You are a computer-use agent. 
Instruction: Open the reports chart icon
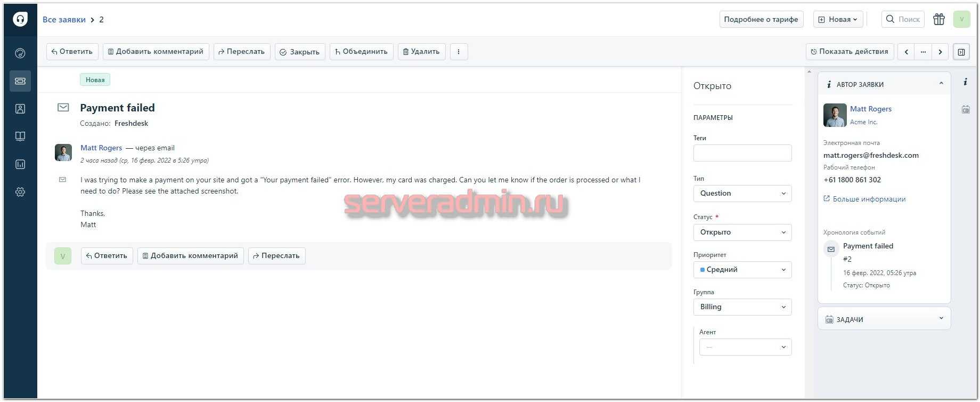coord(20,164)
